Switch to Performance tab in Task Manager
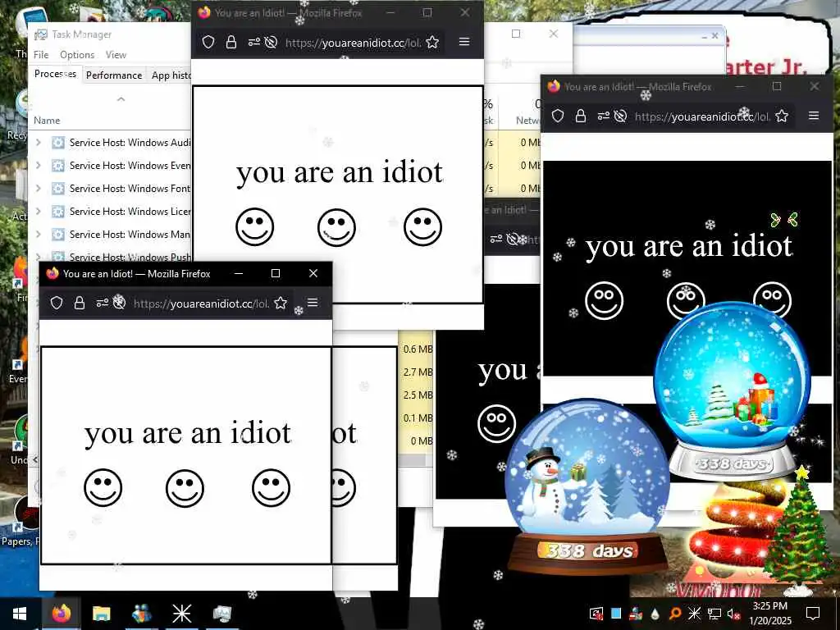The image size is (840, 630). point(114,75)
